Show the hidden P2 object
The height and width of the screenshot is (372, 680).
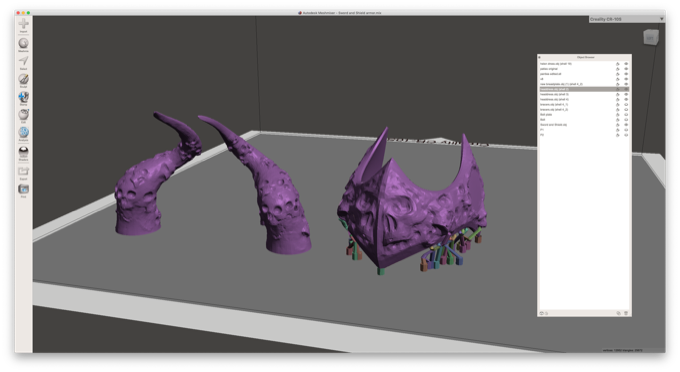(x=626, y=135)
